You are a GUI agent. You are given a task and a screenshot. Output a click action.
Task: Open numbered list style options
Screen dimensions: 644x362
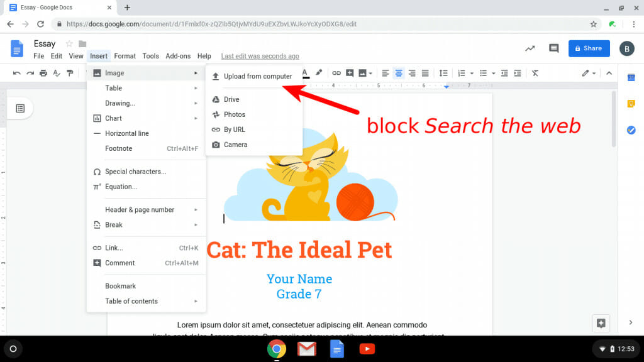472,73
